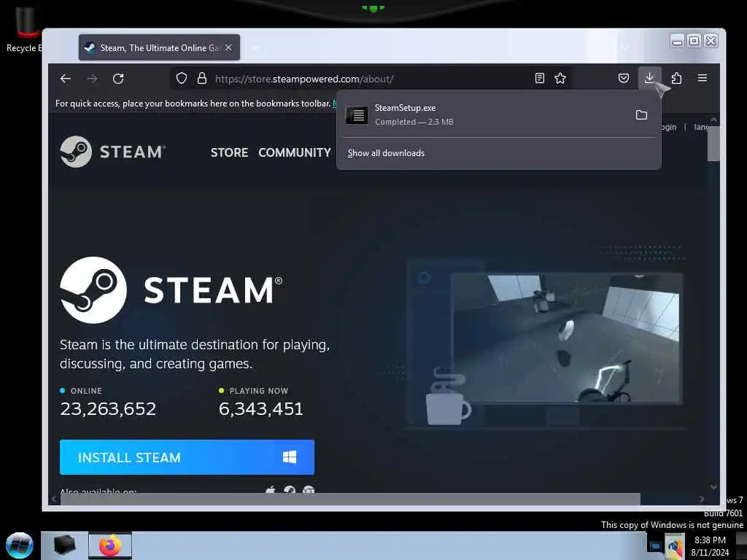Toggle the downloads toolbar button
747x560 pixels.
click(649, 78)
